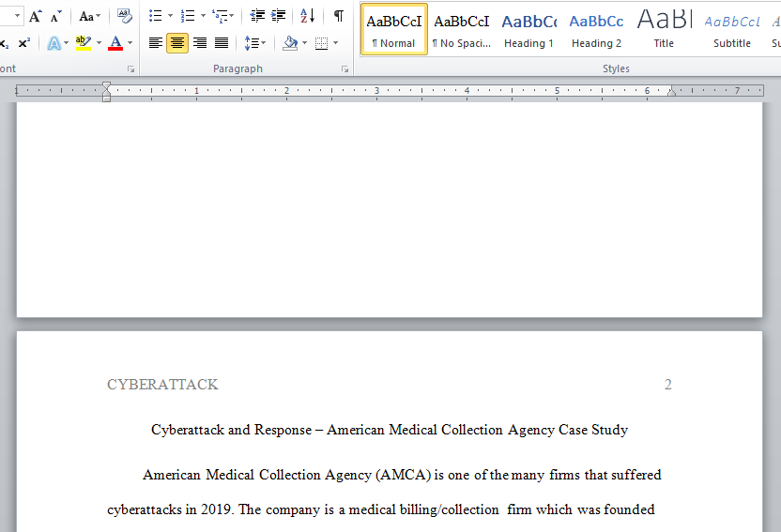Open the numbering library dropdown arrow
This screenshot has height=532, width=781.
(203, 17)
